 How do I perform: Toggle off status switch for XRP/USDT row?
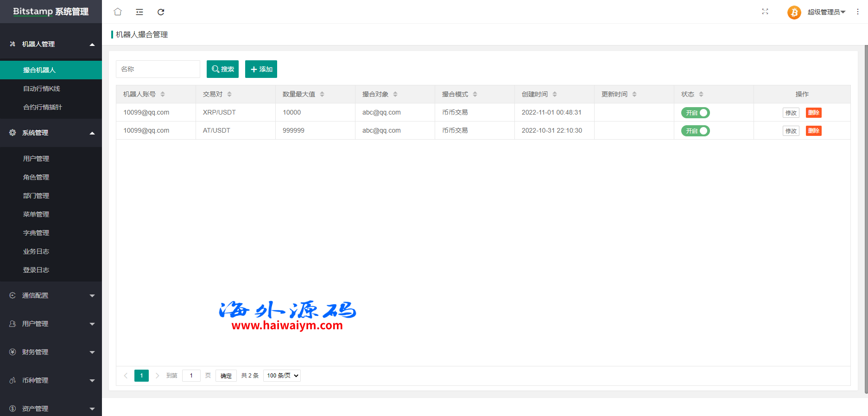(695, 113)
